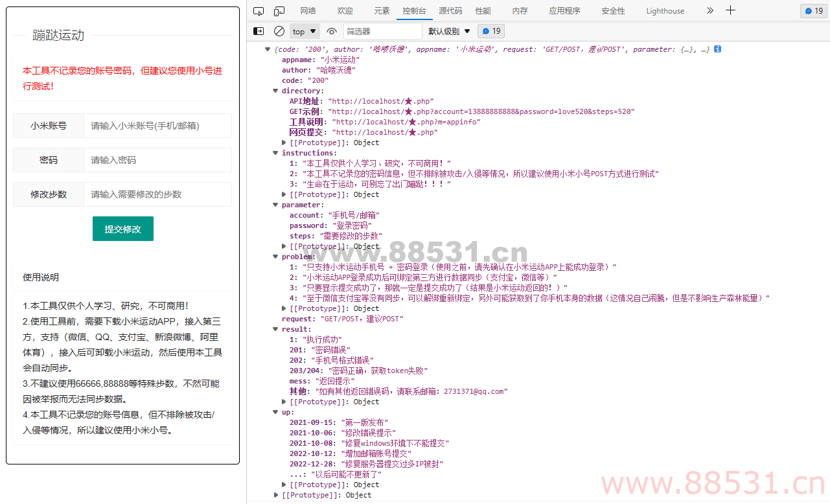Viewport: 830px width, 504px height.
Task: Click the 19 messages badge beside log level
Action: pos(491,31)
